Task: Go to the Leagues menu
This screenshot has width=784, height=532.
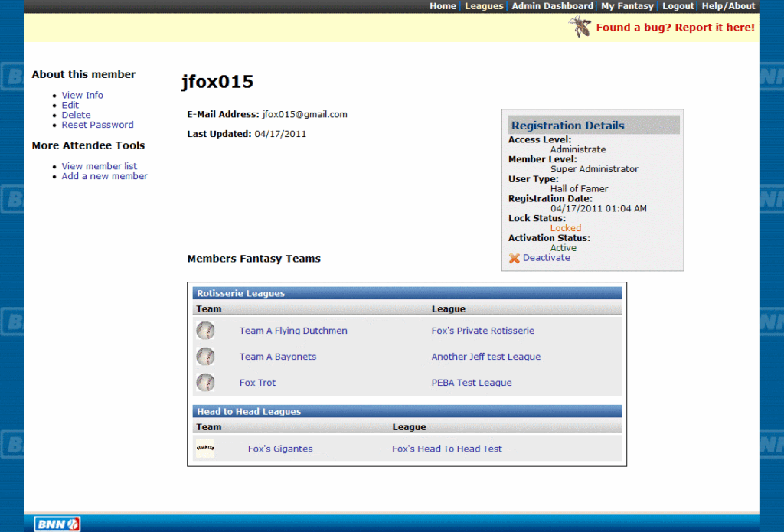Action: click(484, 6)
